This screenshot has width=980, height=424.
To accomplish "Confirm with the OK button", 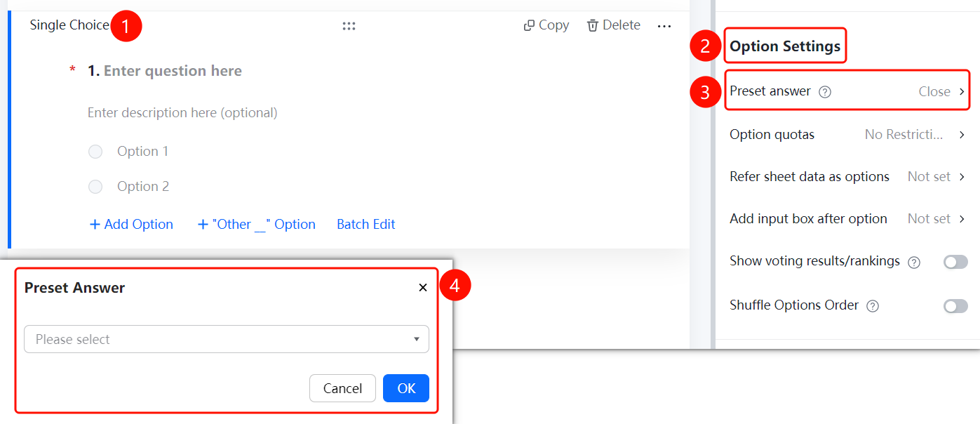I will click(x=406, y=388).
